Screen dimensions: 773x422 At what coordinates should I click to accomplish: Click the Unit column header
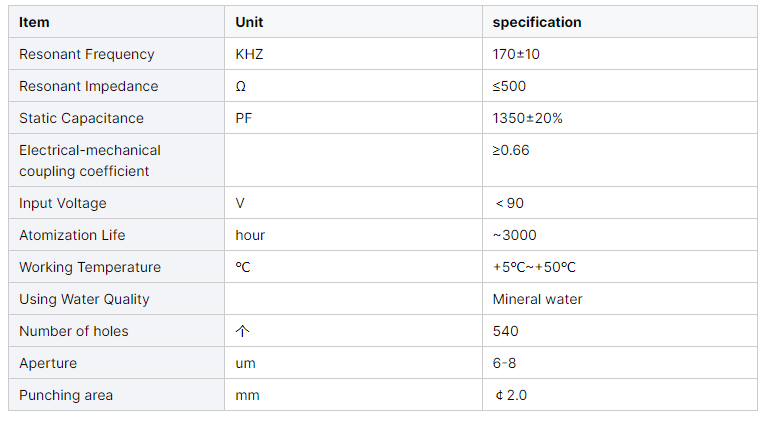pos(250,22)
